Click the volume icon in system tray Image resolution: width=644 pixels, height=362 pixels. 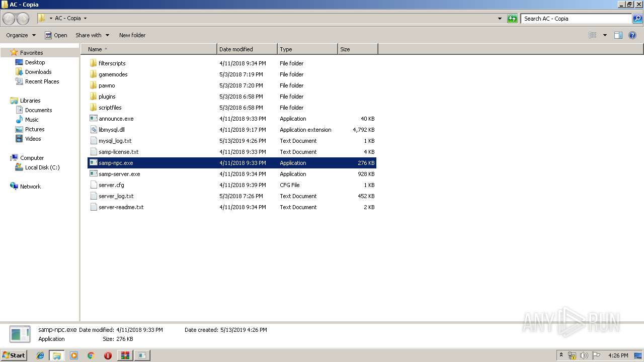click(584, 355)
